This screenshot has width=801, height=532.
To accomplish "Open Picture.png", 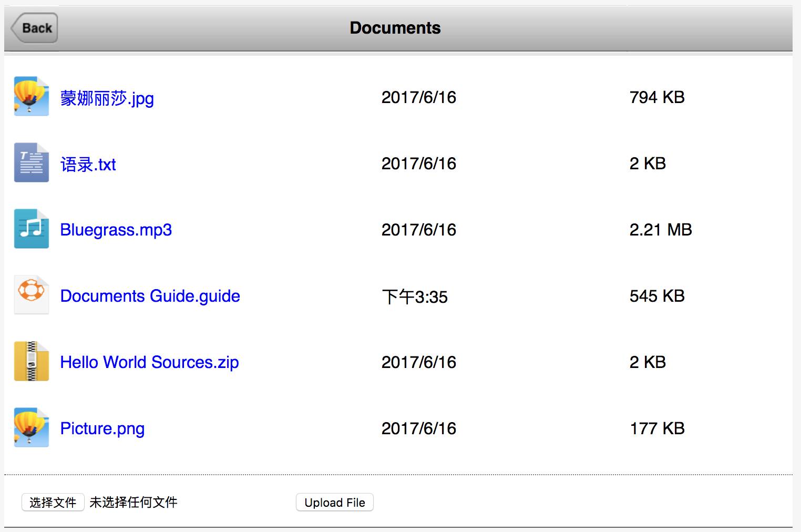I will (x=102, y=428).
